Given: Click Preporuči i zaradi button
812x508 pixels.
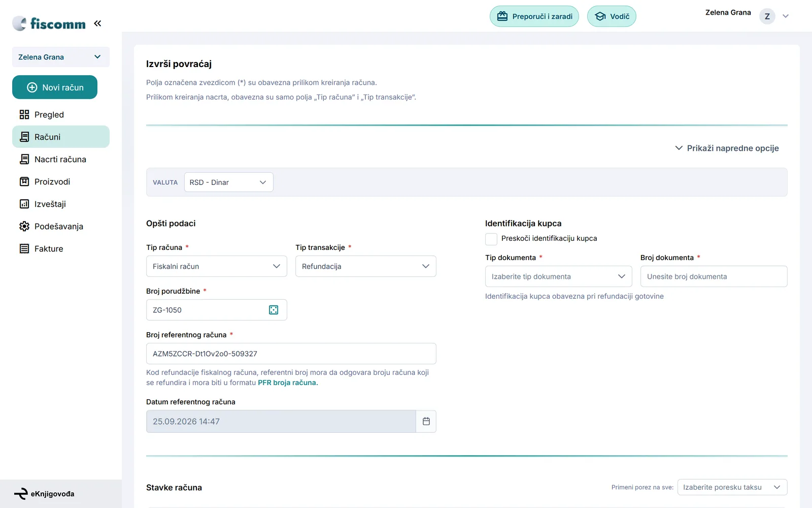Looking at the screenshot, I should (x=534, y=16).
